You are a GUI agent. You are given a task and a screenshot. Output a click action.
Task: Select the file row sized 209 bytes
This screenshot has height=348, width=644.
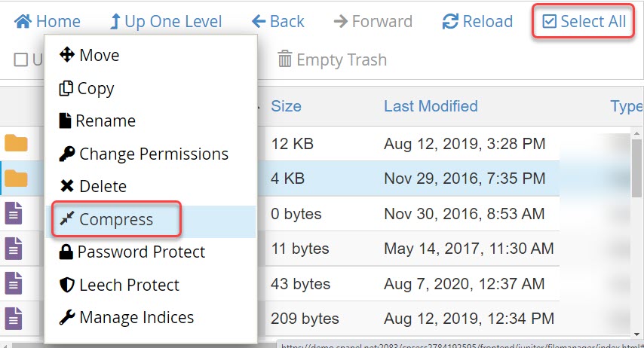(x=305, y=318)
